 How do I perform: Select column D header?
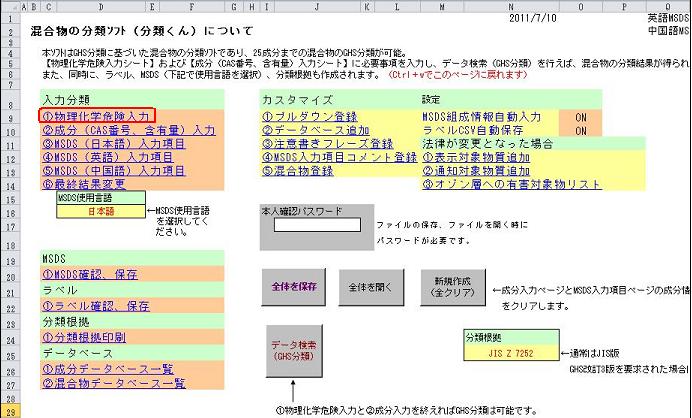click(x=101, y=7)
